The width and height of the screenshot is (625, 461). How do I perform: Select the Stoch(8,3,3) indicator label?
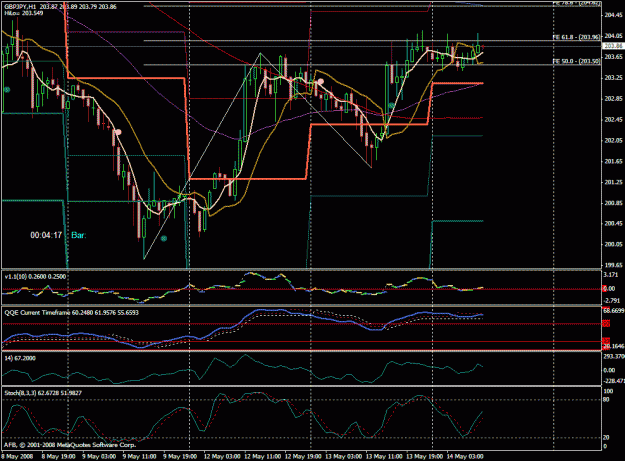click(x=43, y=393)
